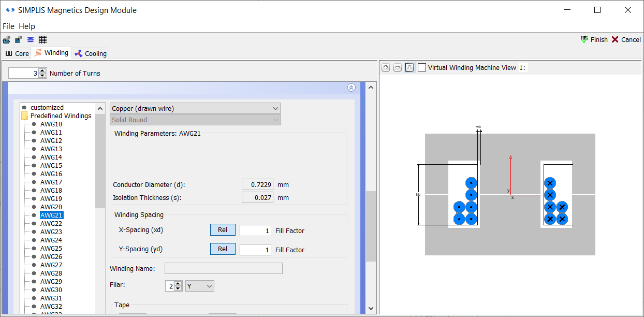The height and width of the screenshot is (317, 644).
Task: Open the Copper (drawn wire) material dropdown
Action: (195, 108)
